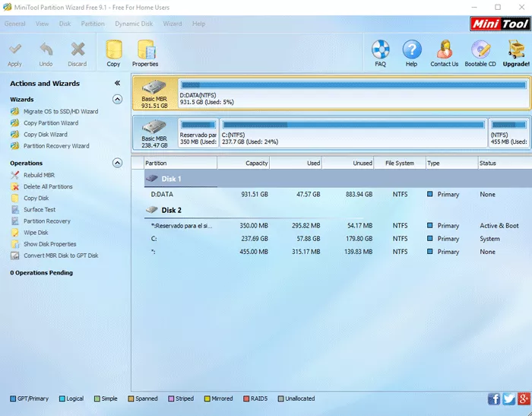
Task: Collapse the Wizards section chevron
Action: 117,99
